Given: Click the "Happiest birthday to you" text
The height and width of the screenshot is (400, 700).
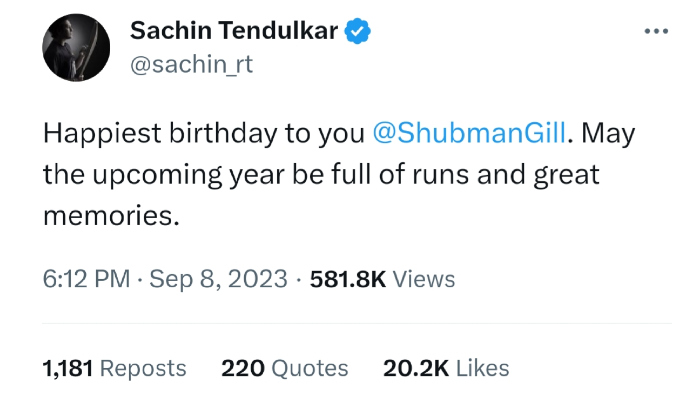Looking at the screenshot, I should [x=205, y=133].
